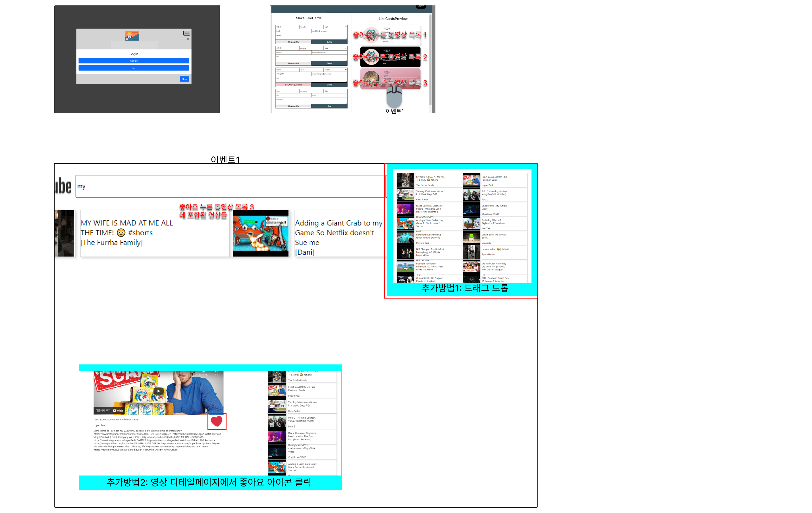The image size is (812, 513).
Task: Click the red heart like icon
Action: click(217, 421)
